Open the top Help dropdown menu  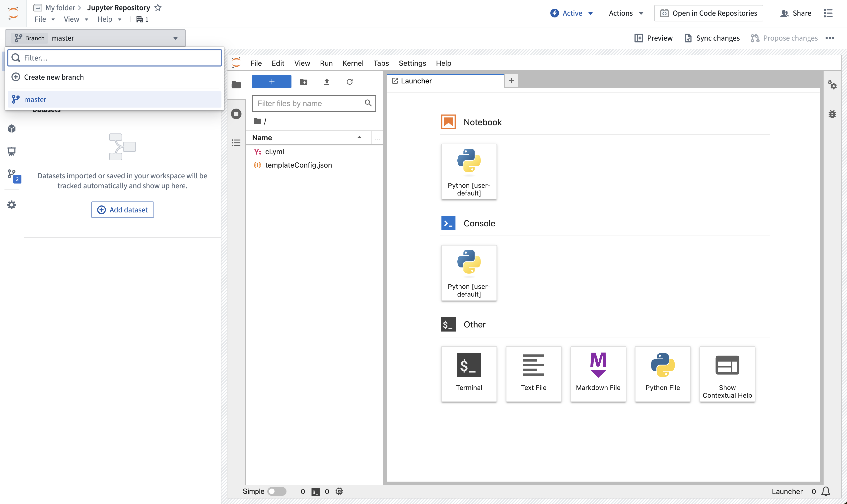[x=109, y=19]
